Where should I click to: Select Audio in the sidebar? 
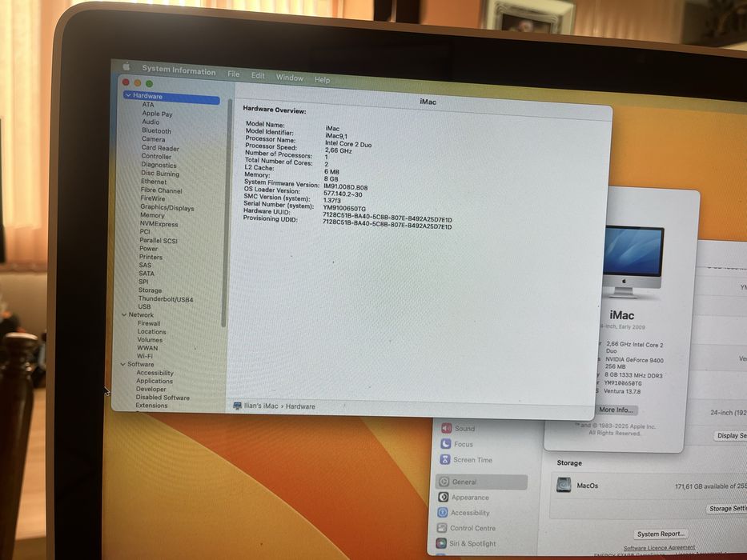151,122
